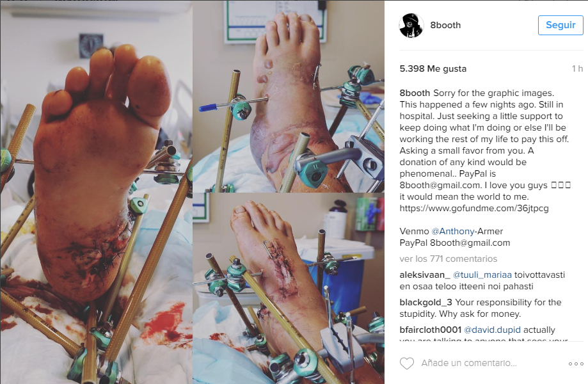The height and width of the screenshot is (384, 588).
Task: Click the @david.dupid mention
Action: 493,330
